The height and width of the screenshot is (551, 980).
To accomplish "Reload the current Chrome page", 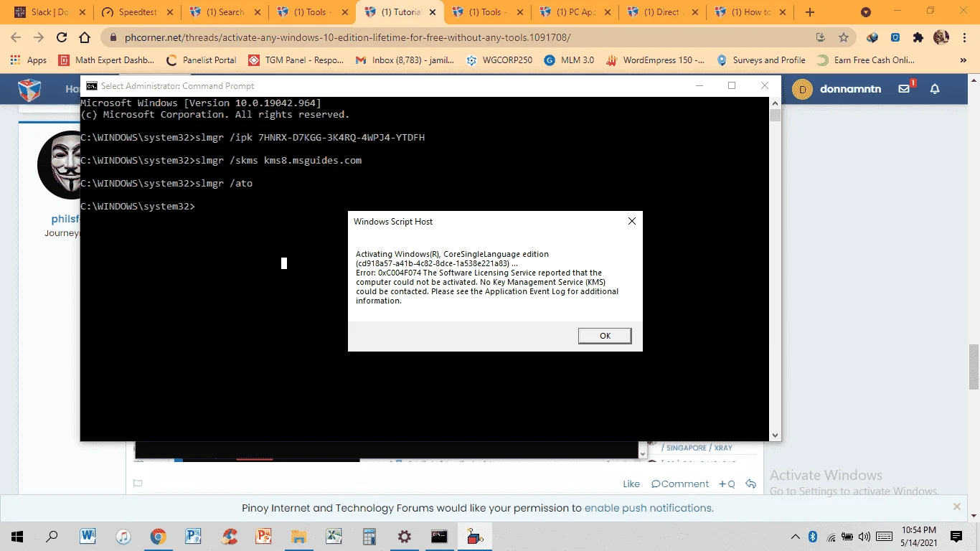I will [x=62, y=37].
